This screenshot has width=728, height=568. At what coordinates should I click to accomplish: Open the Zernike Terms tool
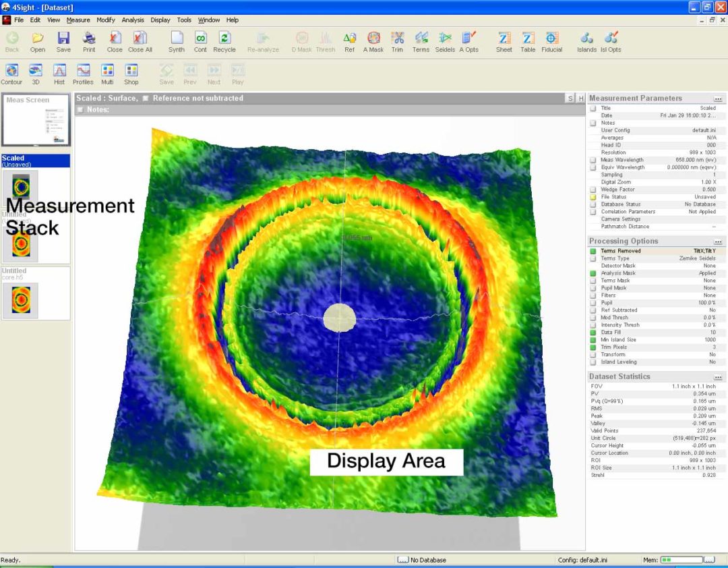421,40
